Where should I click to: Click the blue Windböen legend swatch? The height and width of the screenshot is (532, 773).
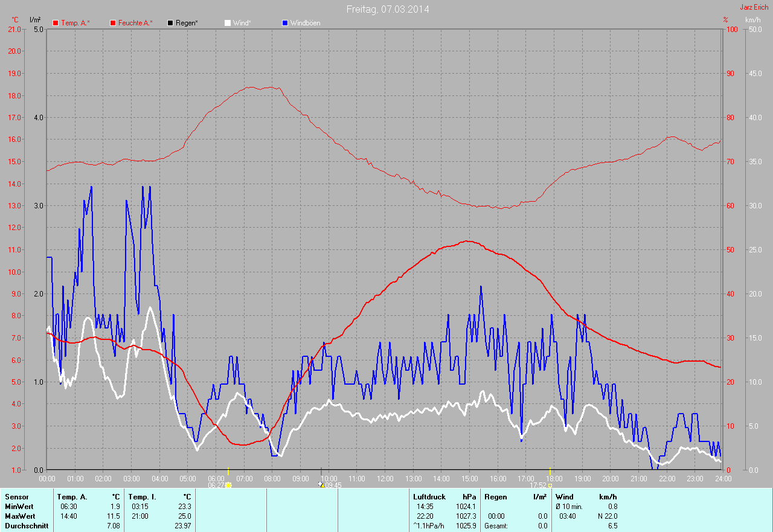point(284,23)
